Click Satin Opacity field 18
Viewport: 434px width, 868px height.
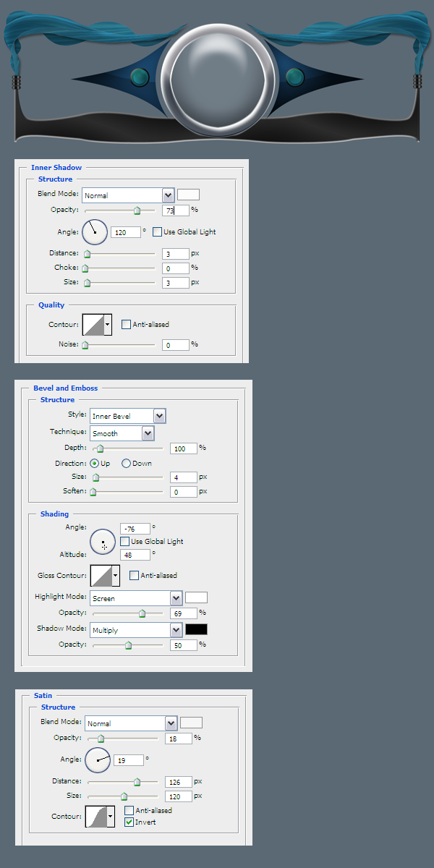[x=178, y=739]
